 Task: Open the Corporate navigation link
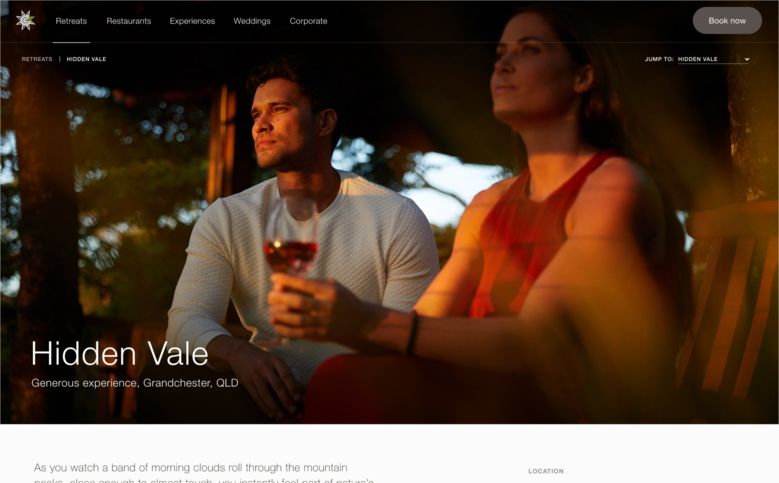(309, 21)
